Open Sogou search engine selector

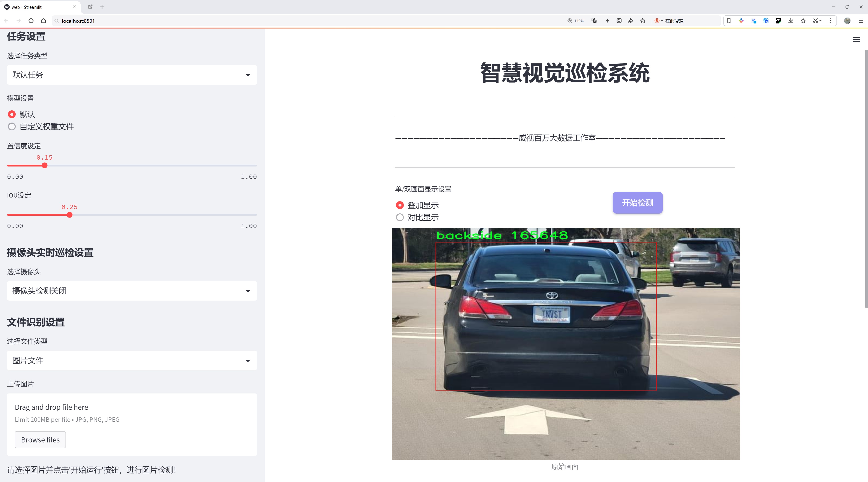[x=658, y=21]
